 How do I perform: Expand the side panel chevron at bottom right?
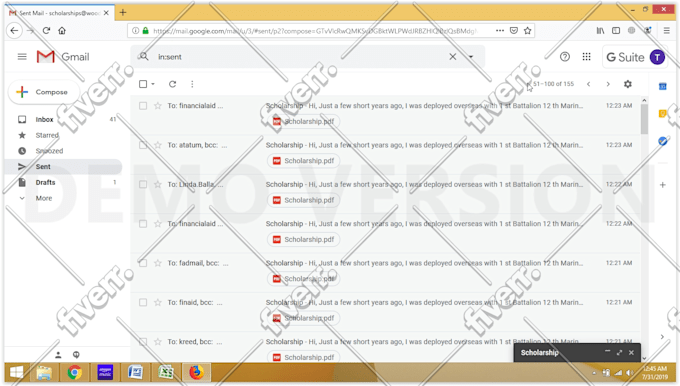[x=662, y=337]
